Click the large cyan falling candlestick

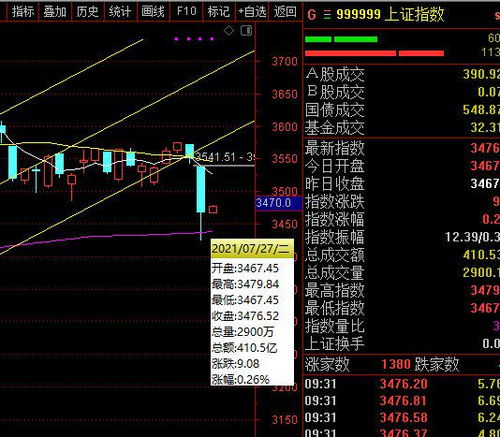click(201, 189)
